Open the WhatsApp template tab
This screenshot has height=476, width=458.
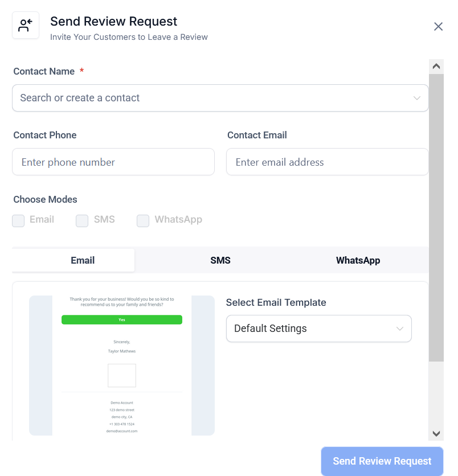[x=358, y=260]
